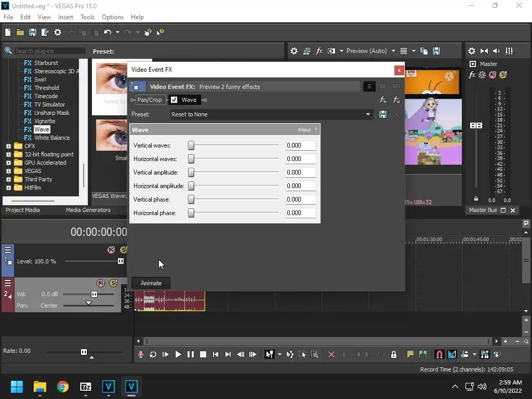Open Preview window properties gear icon
Viewport: 532px width, 399px height.
294,51
